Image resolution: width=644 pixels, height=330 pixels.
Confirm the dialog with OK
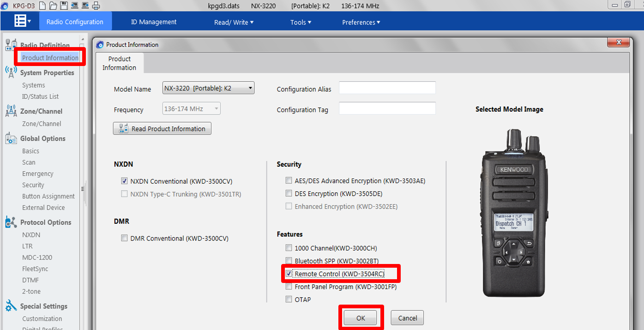click(x=361, y=318)
